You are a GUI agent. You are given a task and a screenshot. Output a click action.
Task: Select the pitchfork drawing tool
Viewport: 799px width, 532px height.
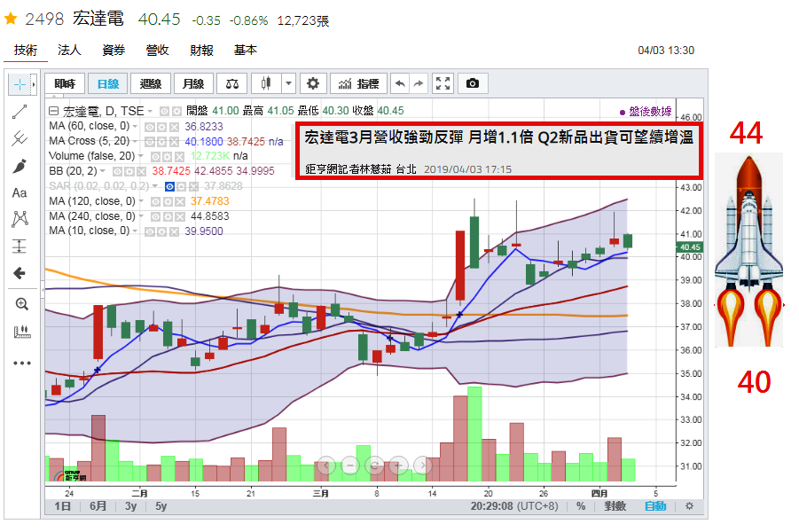pyautogui.click(x=20, y=138)
